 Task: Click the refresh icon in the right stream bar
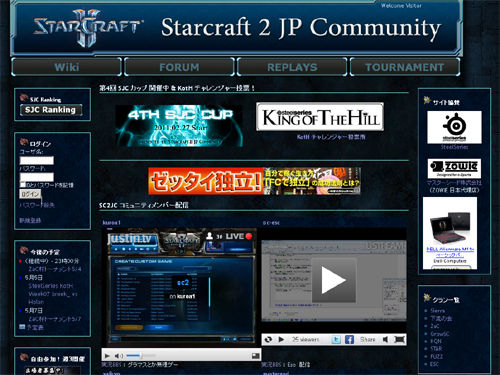coord(268,339)
